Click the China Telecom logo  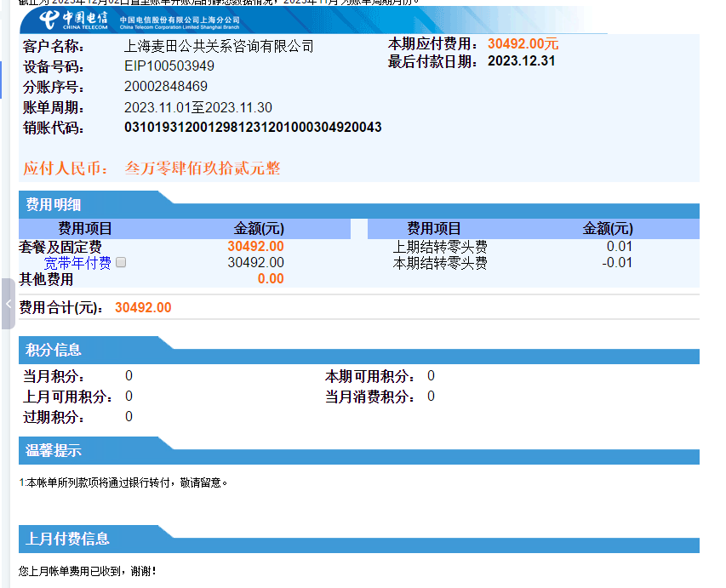point(74,20)
